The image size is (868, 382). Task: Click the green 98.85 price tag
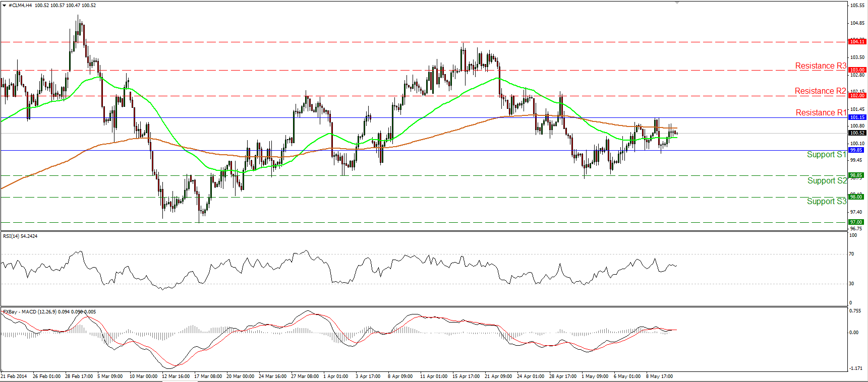point(856,175)
